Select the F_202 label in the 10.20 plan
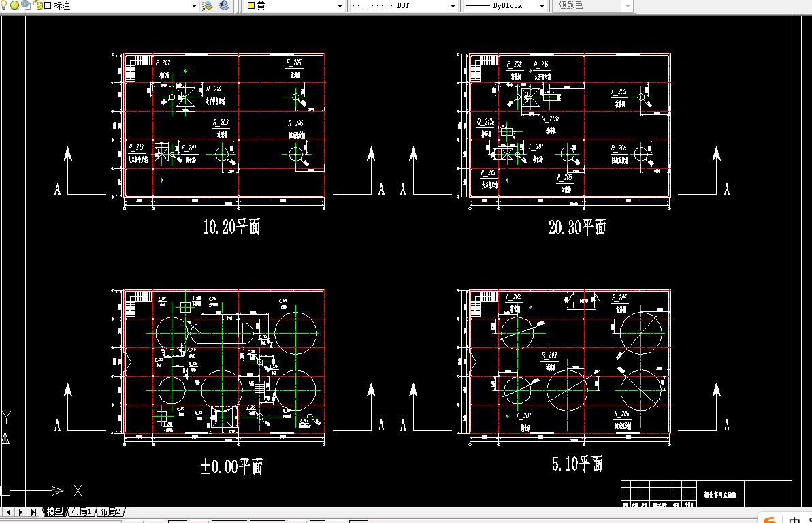Image resolution: width=812 pixels, height=523 pixels. pos(163,63)
